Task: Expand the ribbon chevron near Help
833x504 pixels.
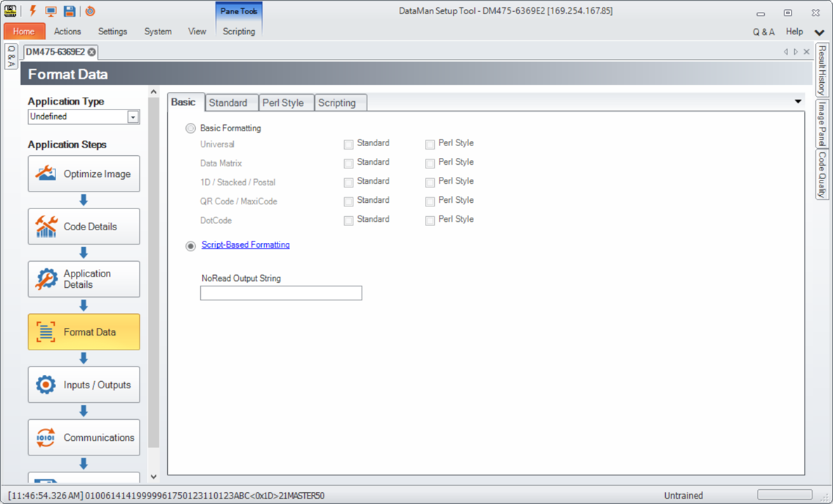Action: 819,32
